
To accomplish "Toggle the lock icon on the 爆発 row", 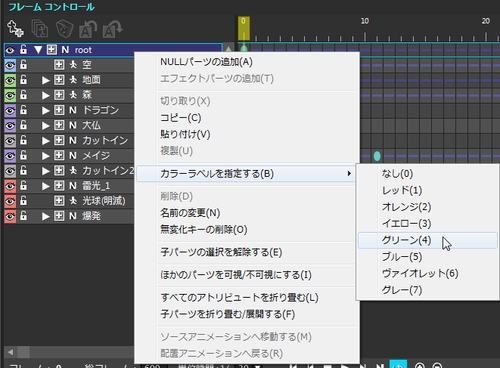I will click(x=23, y=216).
